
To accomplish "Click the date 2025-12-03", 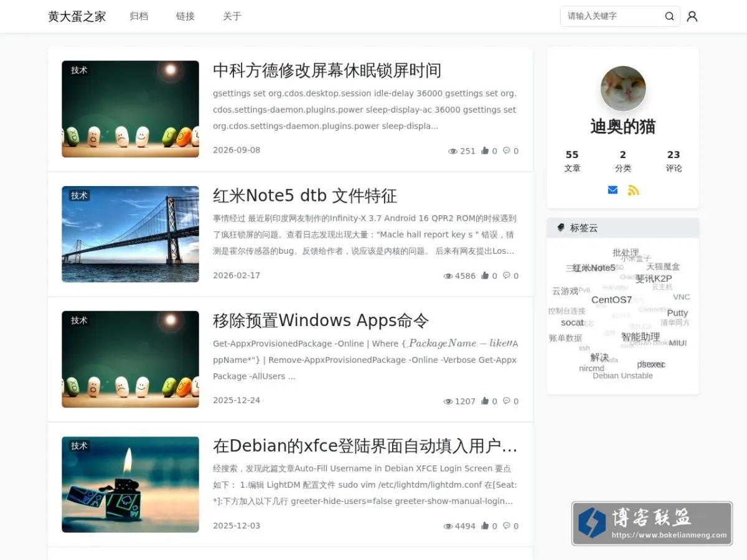I will 237,526.
